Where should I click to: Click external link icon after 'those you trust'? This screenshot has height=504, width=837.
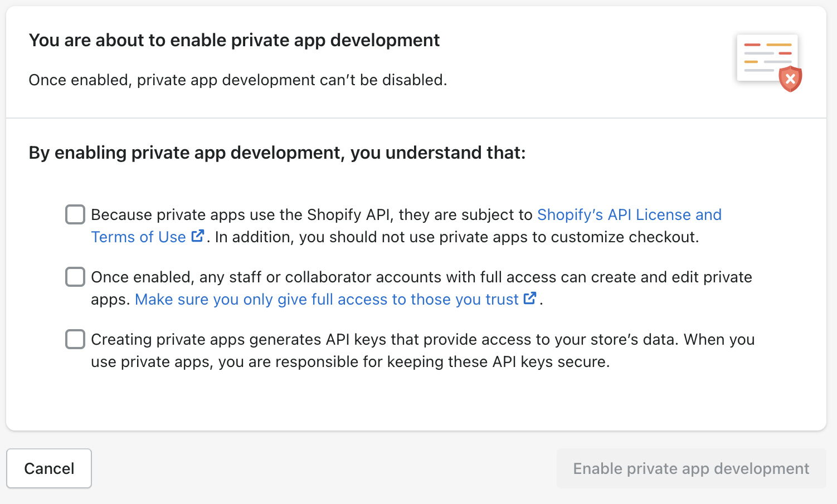pyautogui.click(x=529, y=299)
